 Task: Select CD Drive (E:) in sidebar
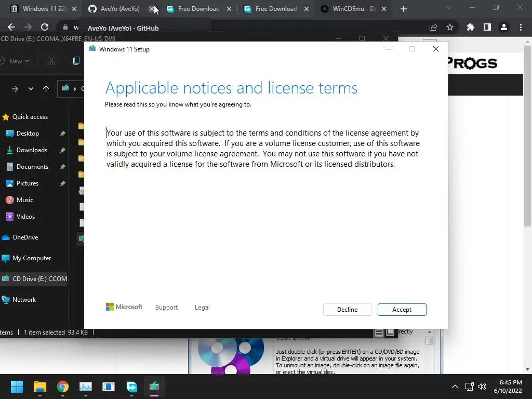coord(34,279)
